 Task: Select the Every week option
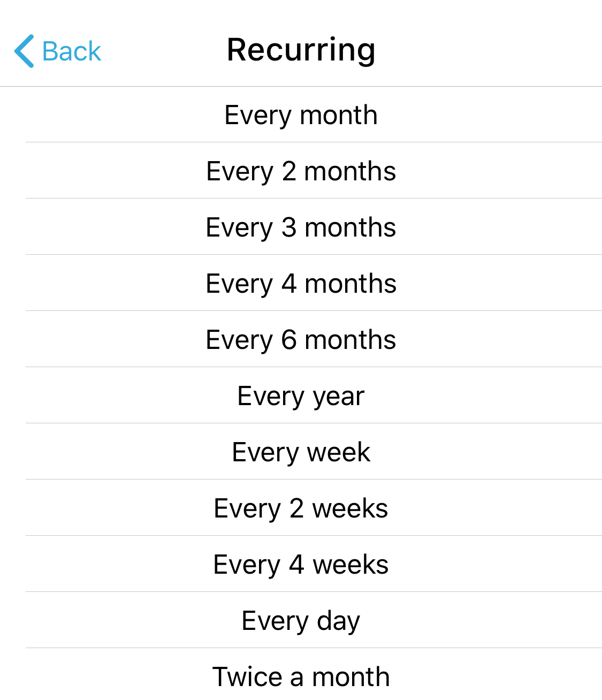(x=301, y=452)
